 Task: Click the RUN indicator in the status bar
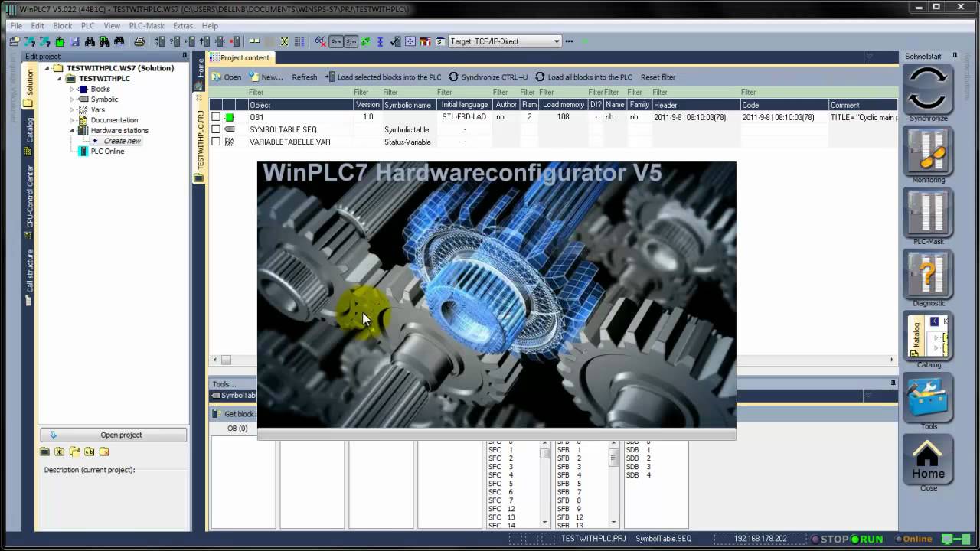click(x=866, y=539)
